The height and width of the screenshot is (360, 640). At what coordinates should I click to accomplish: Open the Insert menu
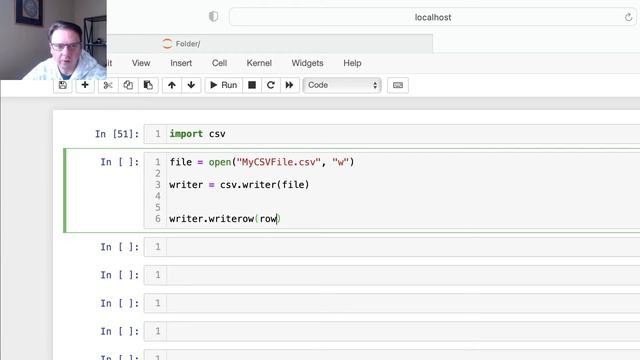tap(181, 63)
